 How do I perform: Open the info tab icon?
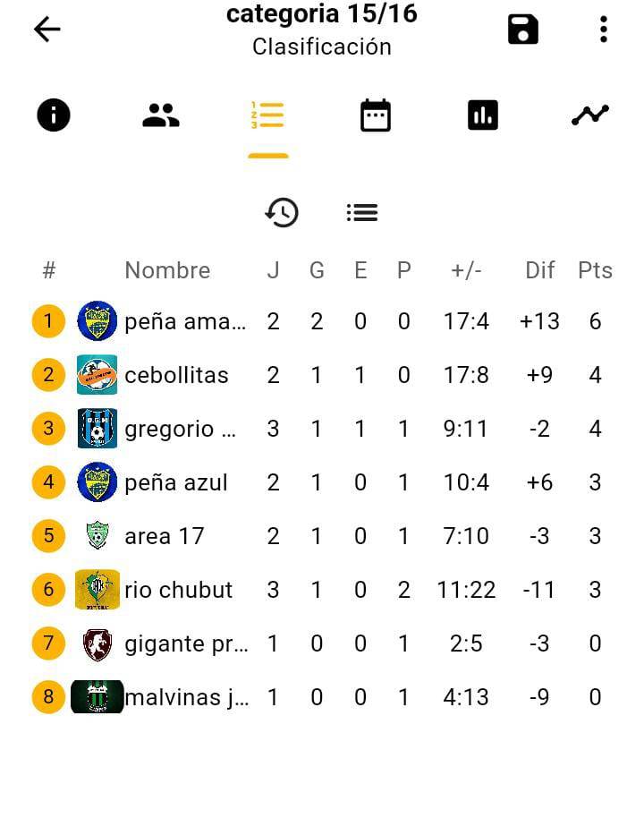tap(53, 115)
